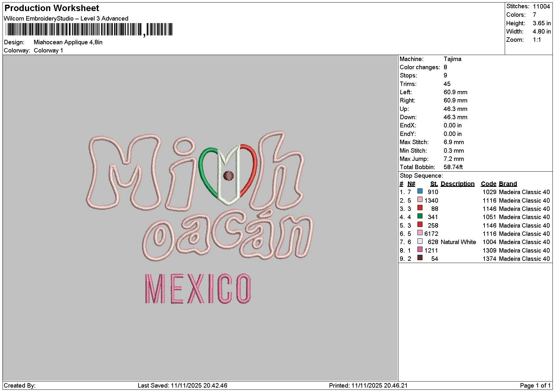Click the Left value 60.9 mm

pos(455,92)
